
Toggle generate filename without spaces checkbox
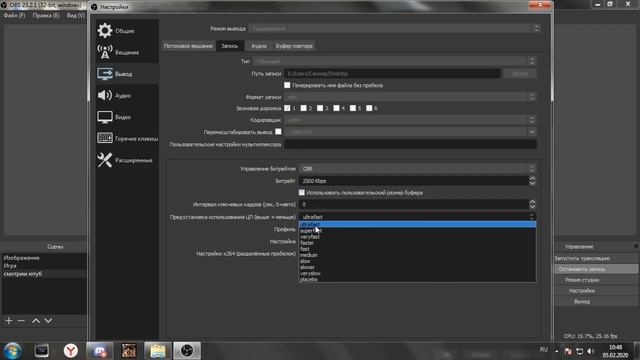click(287, 85)
